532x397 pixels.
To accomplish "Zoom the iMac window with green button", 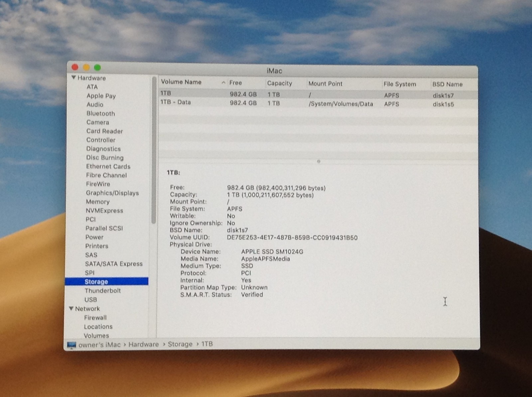I will [97, 68].
